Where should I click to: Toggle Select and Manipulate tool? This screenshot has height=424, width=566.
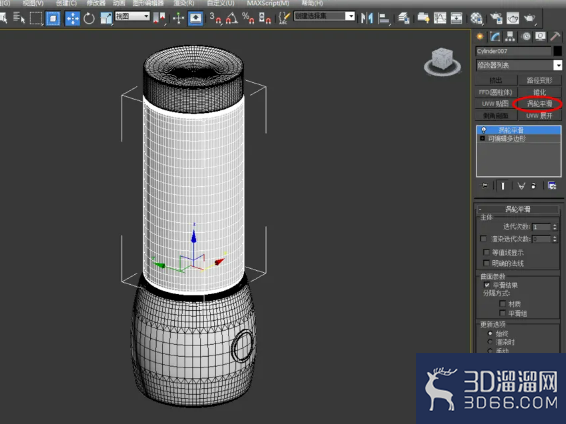tap(178, 18)
